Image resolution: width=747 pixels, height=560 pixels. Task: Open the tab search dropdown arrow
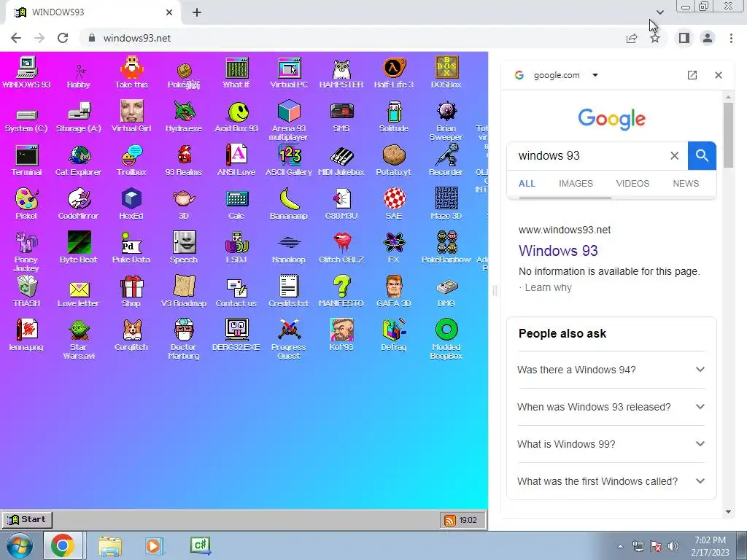(659, 12)
